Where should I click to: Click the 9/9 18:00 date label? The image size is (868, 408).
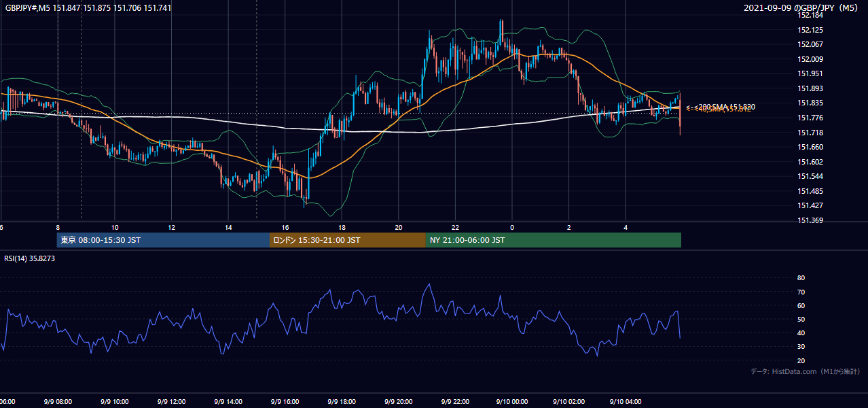pos(342,402)
